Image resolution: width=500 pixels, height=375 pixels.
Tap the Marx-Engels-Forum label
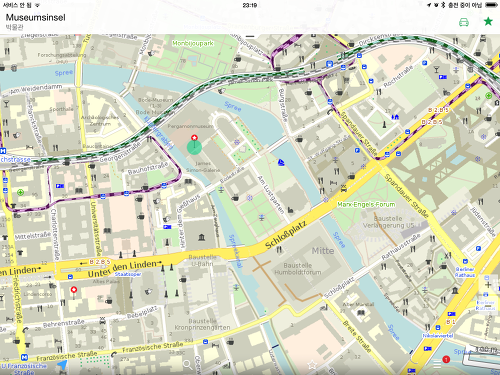pos(366,204)
